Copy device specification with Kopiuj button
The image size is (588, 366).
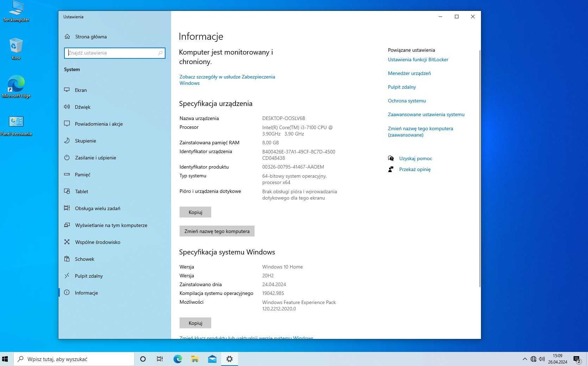(x=195, y=212)
